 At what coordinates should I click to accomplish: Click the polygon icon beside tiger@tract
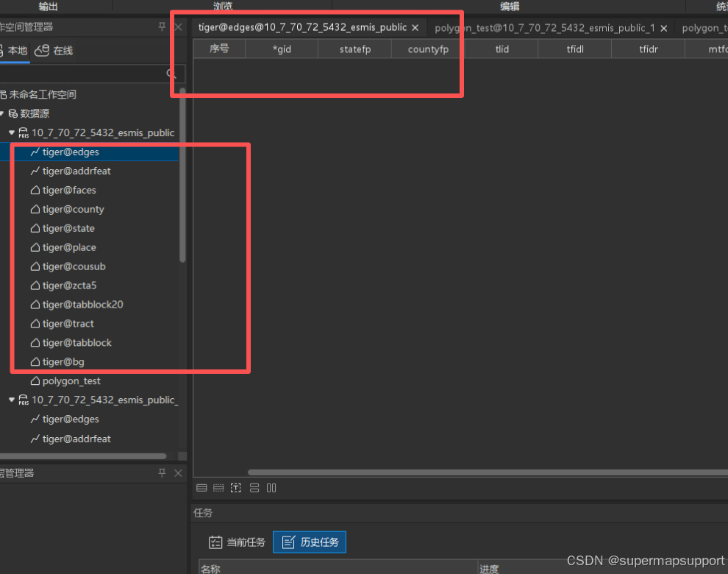(x=35, y=324)
